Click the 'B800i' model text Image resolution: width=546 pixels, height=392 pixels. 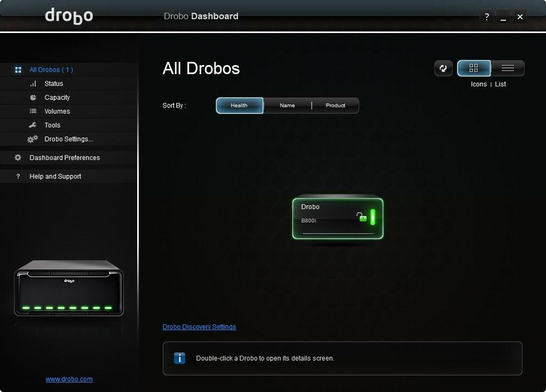308,220
